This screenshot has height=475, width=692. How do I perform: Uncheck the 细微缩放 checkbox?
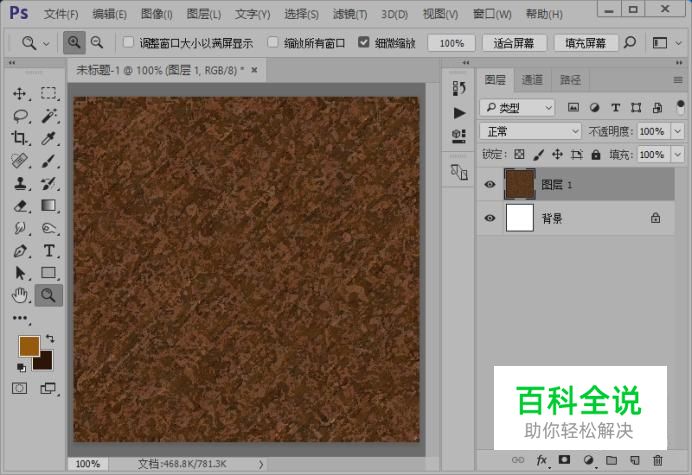pyautogui.click(x=364, y=43)
